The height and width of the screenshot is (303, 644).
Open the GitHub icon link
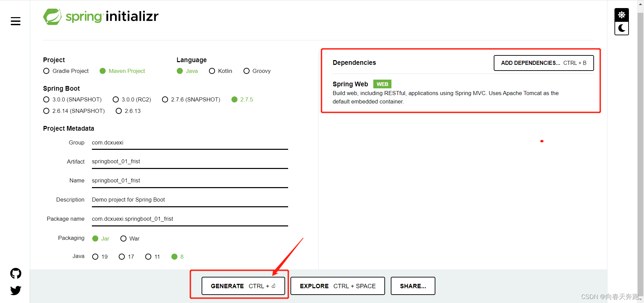pos(16,273)
